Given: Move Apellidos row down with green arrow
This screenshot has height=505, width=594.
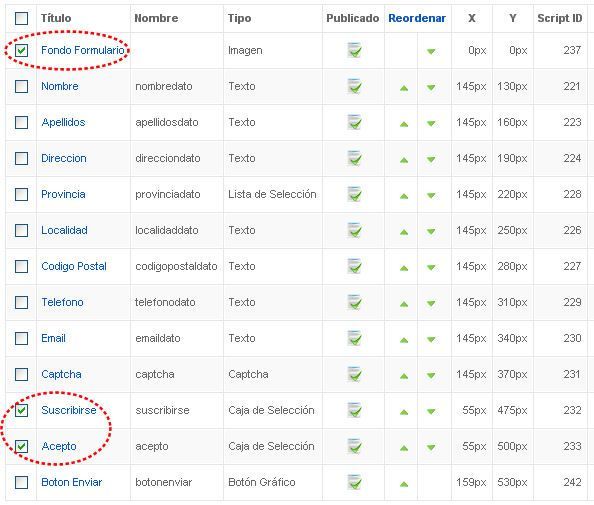Looking at the screenshot, I should click(x=431, y=124).
